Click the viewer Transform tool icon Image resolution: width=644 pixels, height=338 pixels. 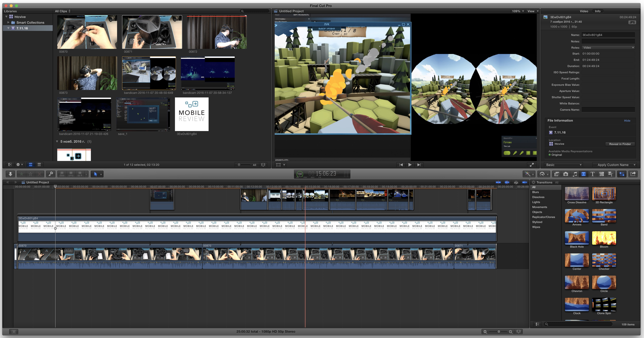pos(278,165)
